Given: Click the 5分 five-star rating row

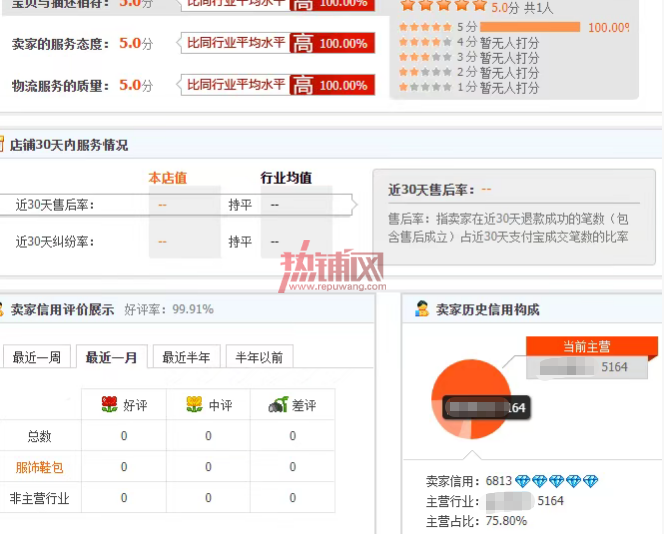Looking at the screenshot, I should click(514, 28).
